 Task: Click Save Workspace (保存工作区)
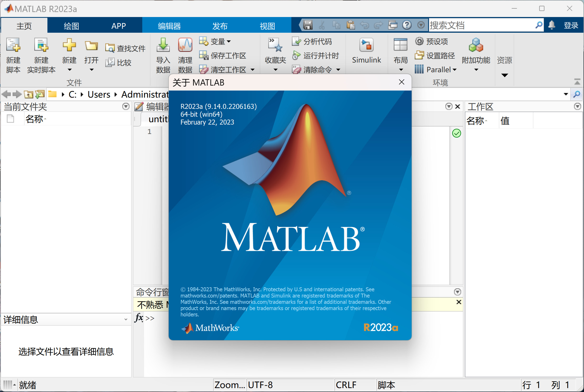pos(222,55)
